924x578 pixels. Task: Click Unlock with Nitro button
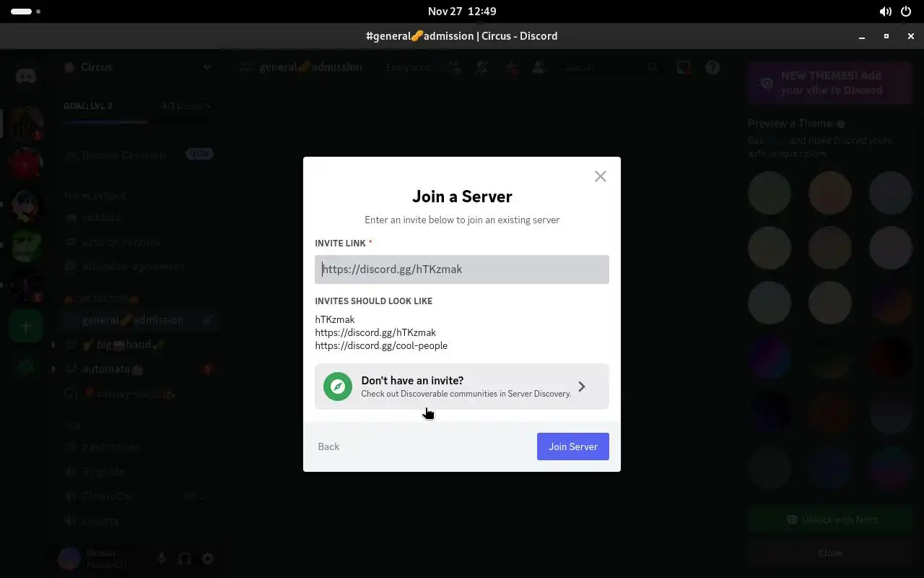(830, 519)
